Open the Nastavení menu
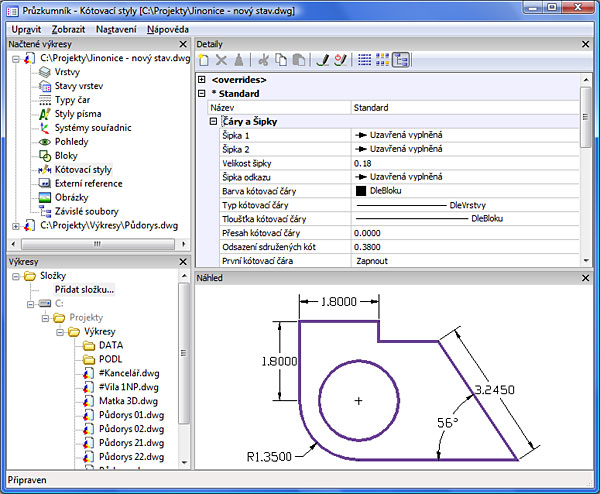This screenshot has height=494, width=600. (116, 29)
